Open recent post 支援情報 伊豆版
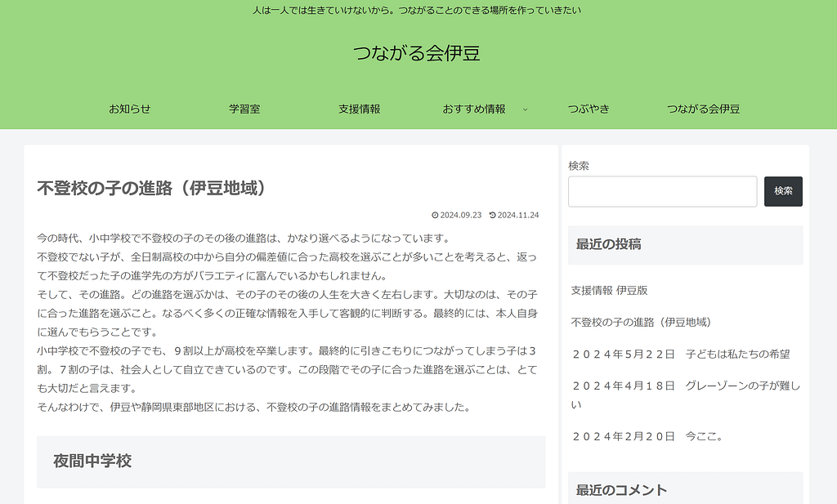 [609, 290]
